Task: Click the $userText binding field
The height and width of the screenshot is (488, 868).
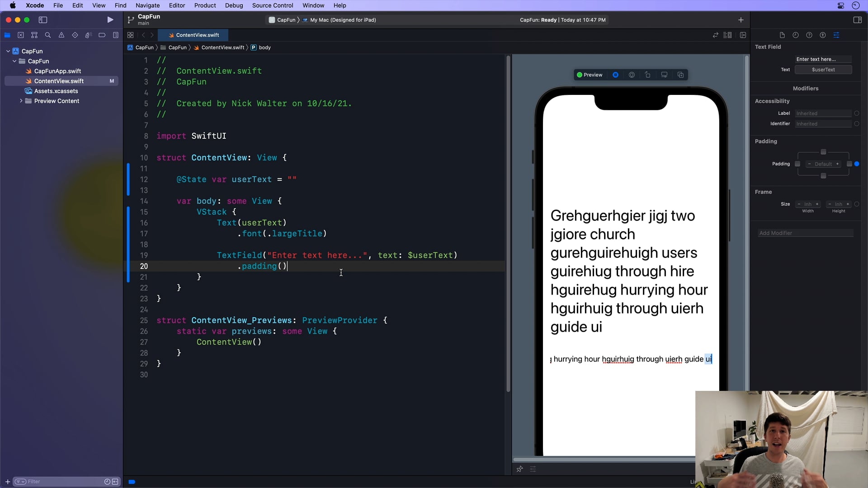Action: click(823, 70)
